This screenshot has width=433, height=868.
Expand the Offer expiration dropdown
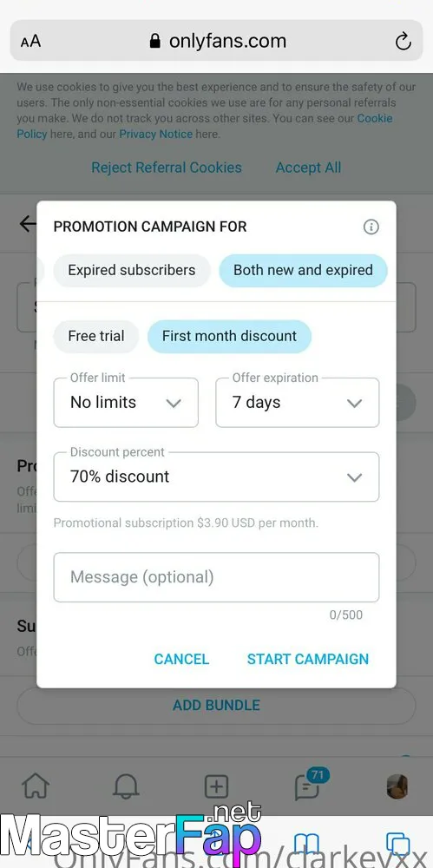coord(298,403)
